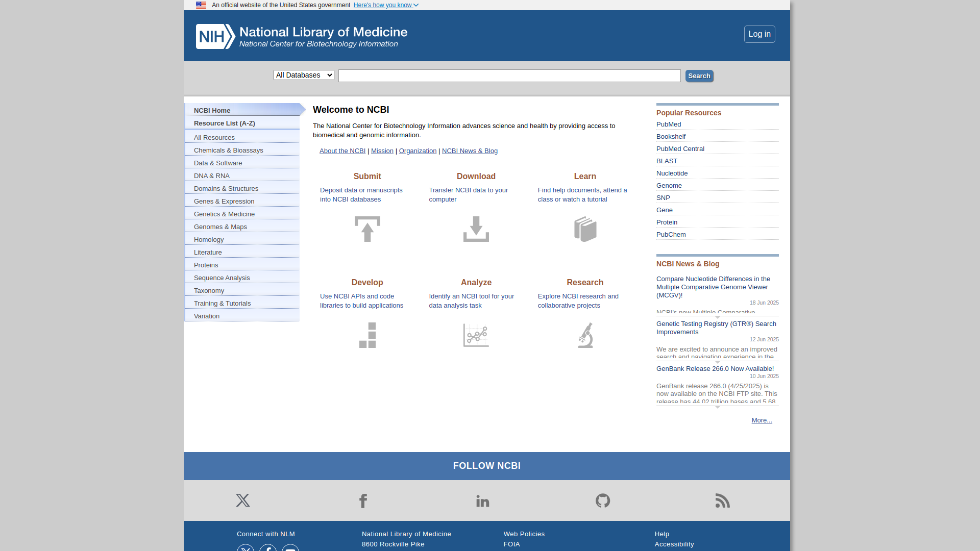Click the Learn books icon
The height and width of the screenshot is (551, 980).
tap(585, 229)
